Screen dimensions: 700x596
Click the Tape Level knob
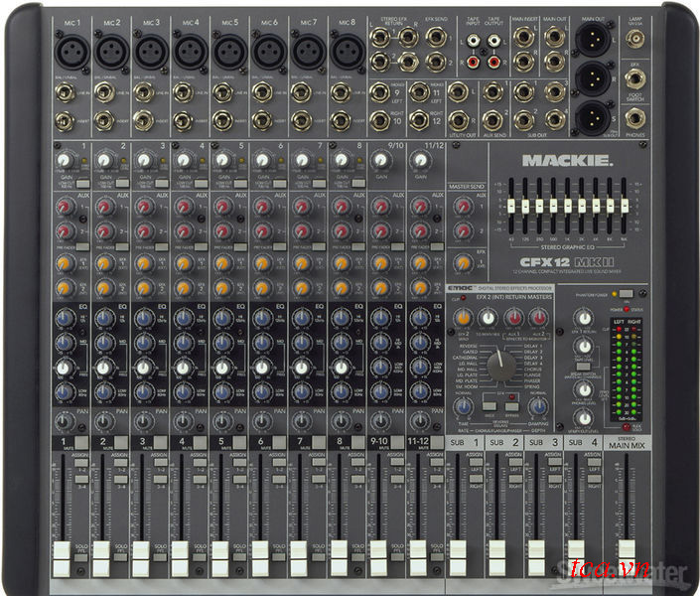point(584,347)
